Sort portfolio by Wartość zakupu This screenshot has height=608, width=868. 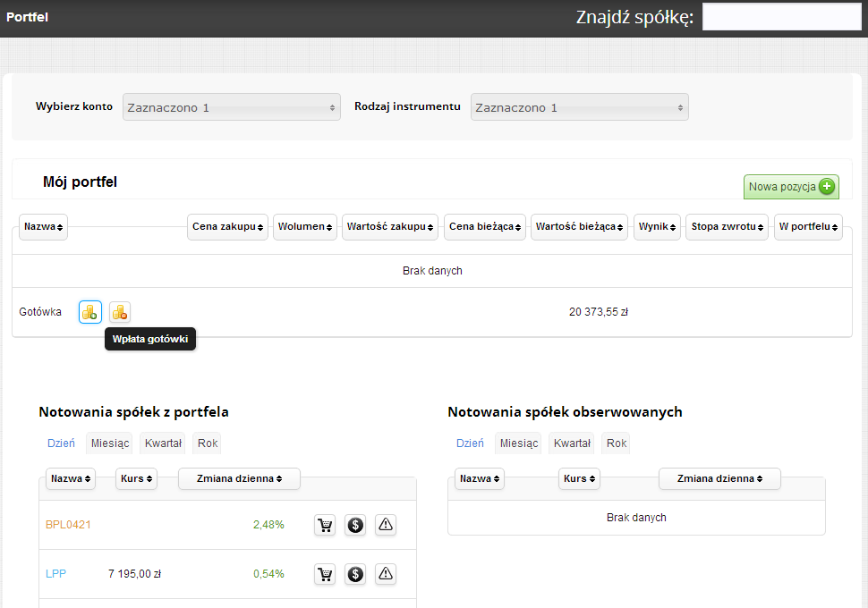(x=390, y=227)
